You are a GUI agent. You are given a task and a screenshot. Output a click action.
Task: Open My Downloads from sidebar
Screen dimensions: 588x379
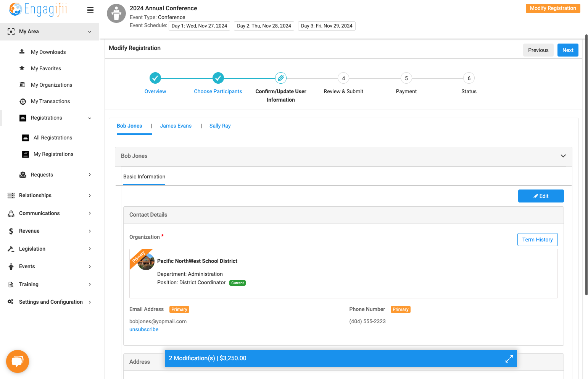pyautogui.click(x=48, y=52)
